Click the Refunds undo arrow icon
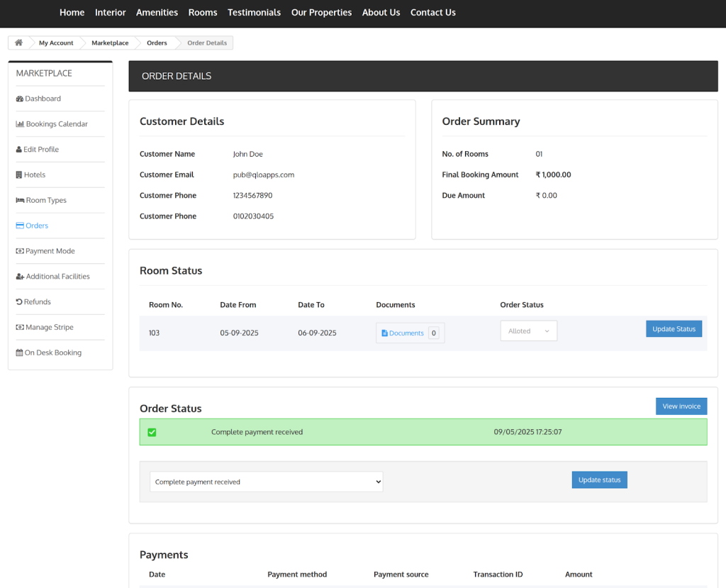Viewport: 726px width, 588px height. (19, 301)
